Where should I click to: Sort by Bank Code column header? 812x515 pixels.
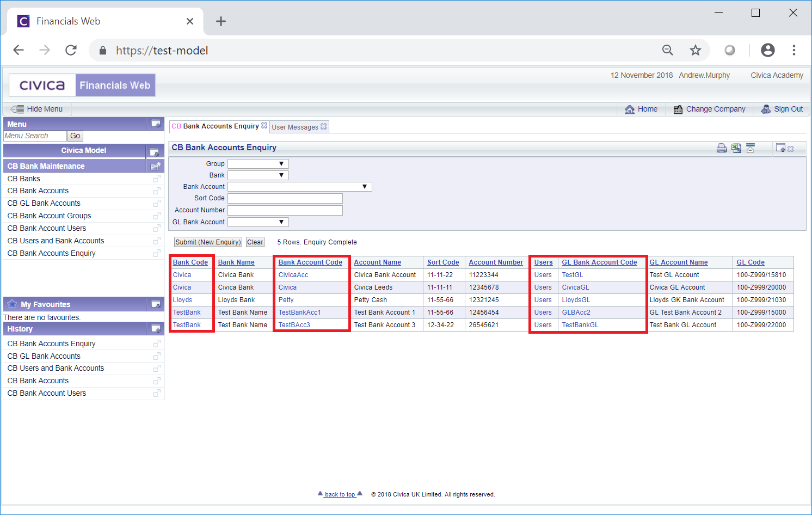click(x=190, y=262)
